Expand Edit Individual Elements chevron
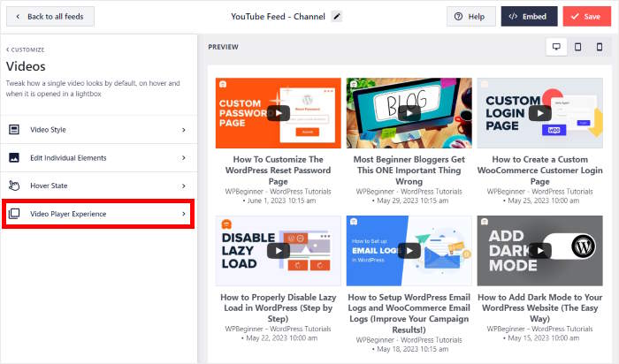619x364 pixels. [184, 158]
